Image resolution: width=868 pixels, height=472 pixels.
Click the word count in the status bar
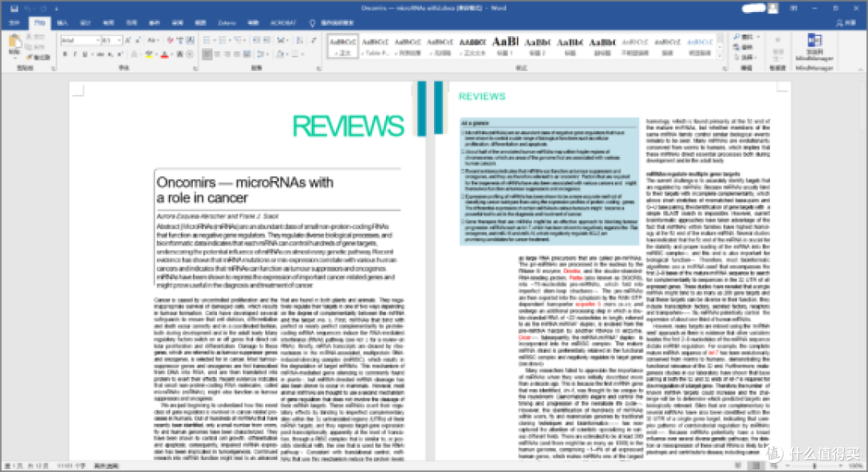point(71,466)
